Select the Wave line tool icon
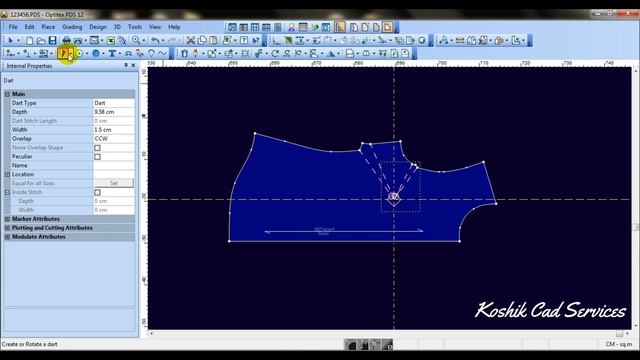Viewport: 640px width, 360px height. 162,53
